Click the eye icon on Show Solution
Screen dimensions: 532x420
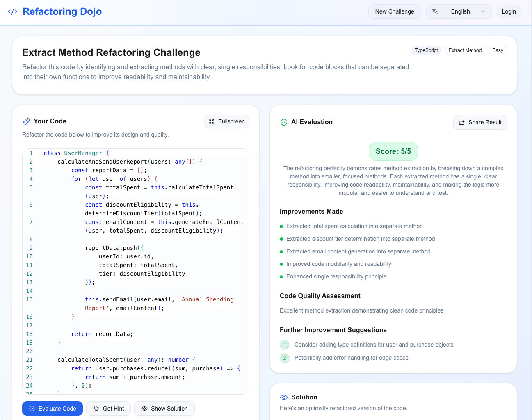coord(144,409)
